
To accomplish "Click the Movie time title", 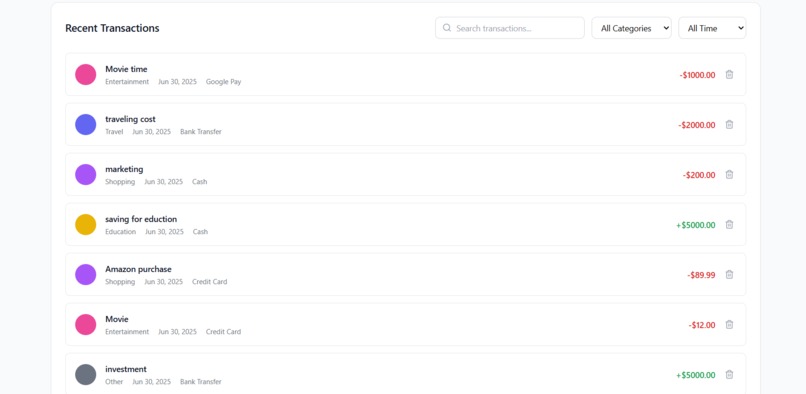I will coord(126,69).
